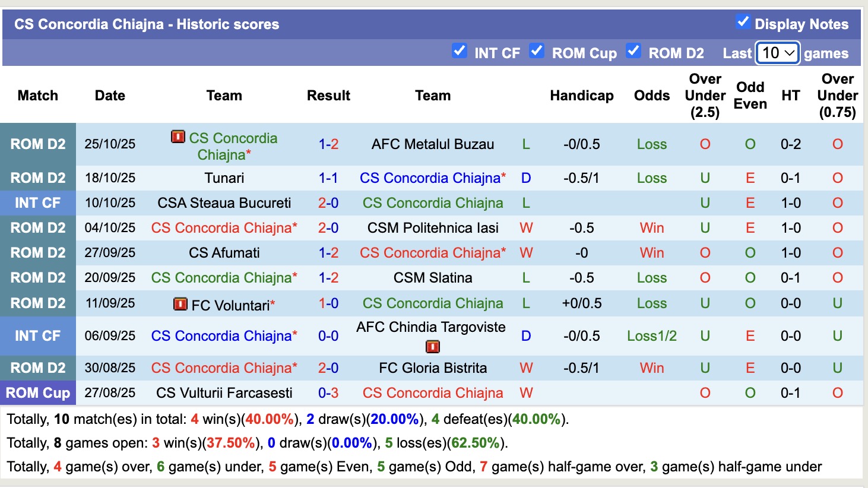Select CSM Politehnica Iasi team link
This screenshot has height=488, width=868.
point(433,228)
